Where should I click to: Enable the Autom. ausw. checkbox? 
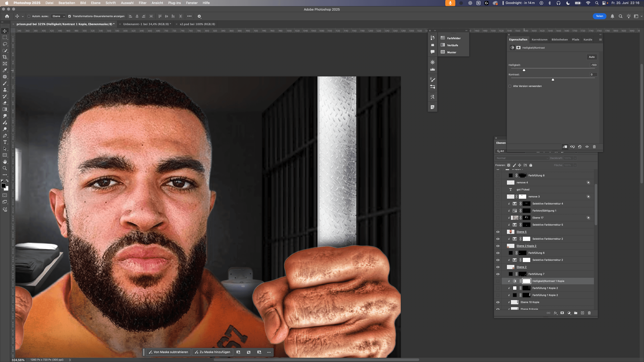point(29,16)
